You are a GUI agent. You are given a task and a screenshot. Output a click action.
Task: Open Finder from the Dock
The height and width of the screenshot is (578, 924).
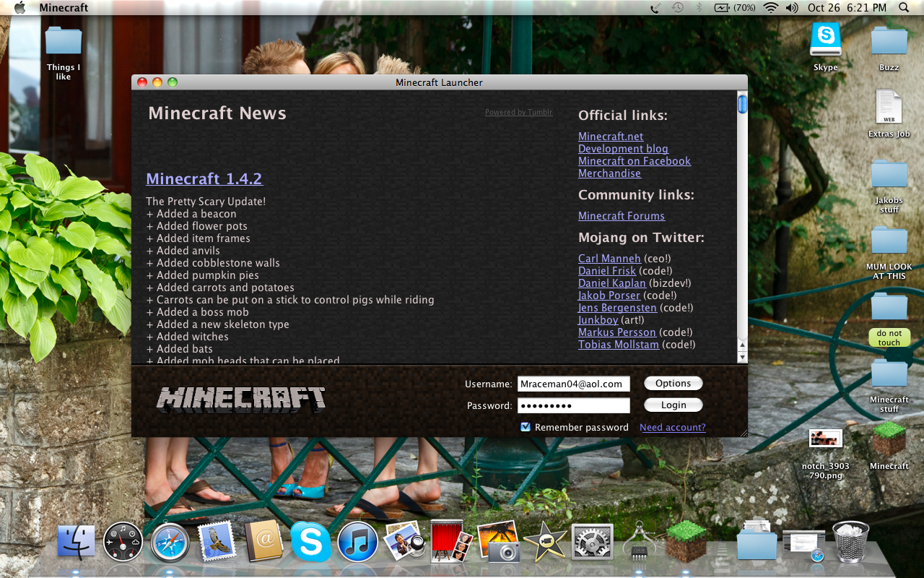77,543
